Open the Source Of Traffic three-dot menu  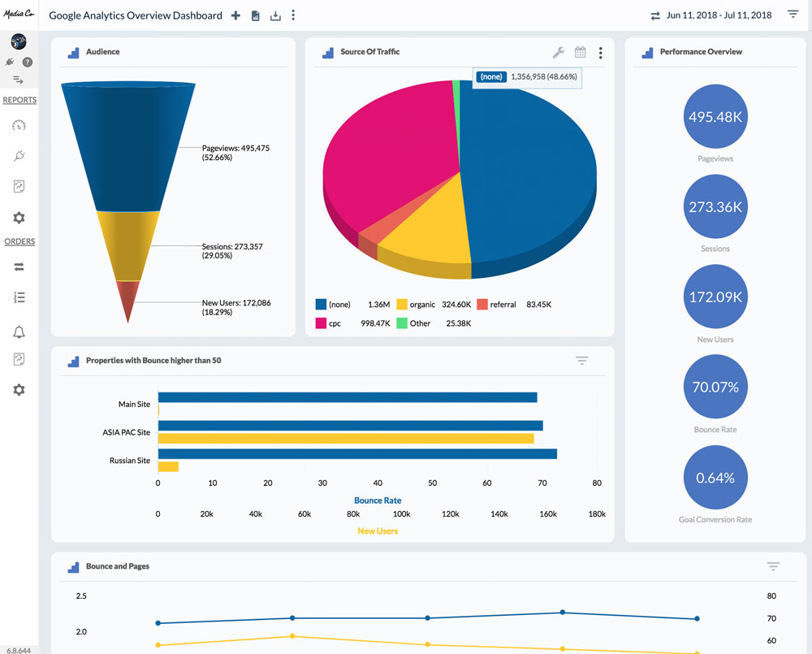pos(601,53)
